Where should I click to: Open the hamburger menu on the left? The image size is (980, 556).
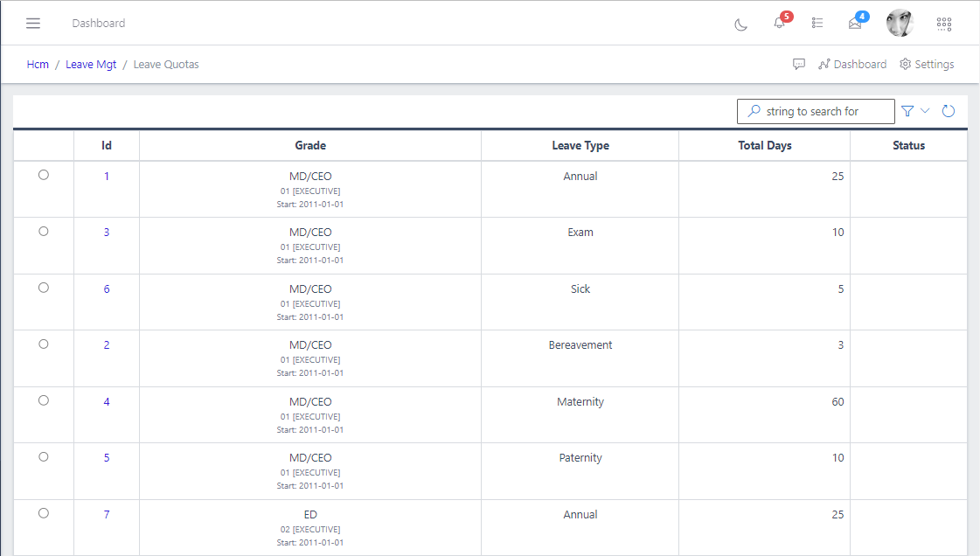pyautogui.click(x=33, y=23)
